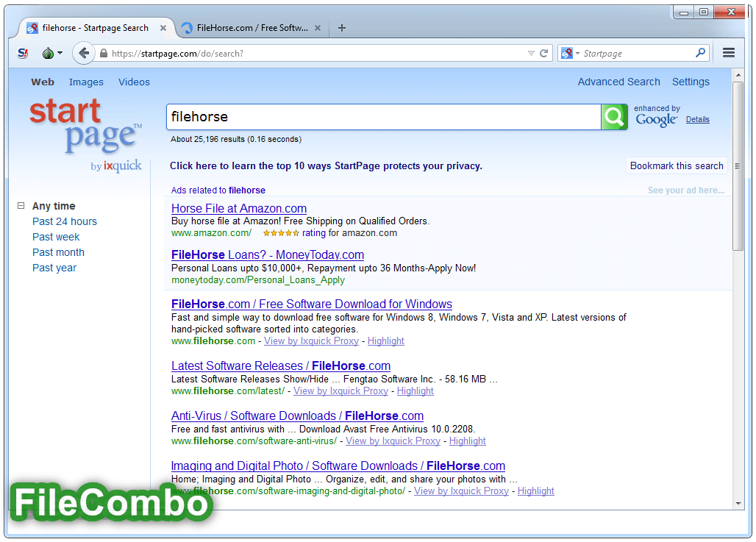View software-anti-virus result by Ixquick Proxy

click(x=393, y=441)
